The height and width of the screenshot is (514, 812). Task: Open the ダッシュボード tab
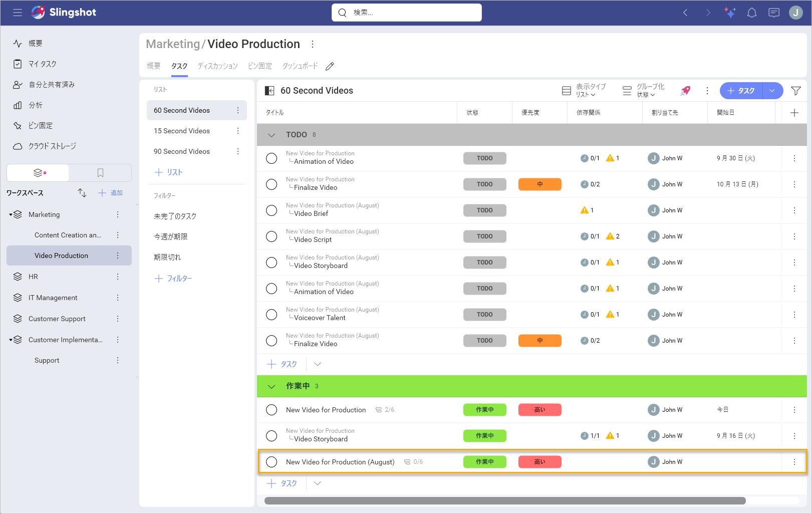click(300, 66)
